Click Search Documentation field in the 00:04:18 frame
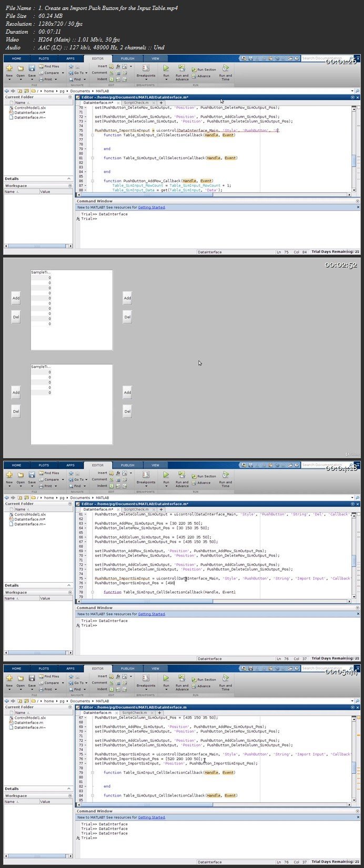364x868 pixels. pyautogui.click(x=326, y=465)
